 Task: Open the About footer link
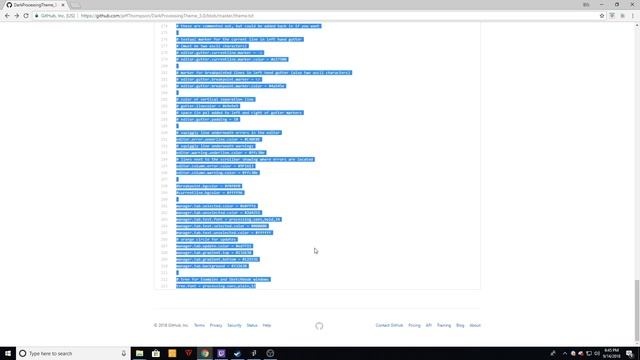point(475,325)
